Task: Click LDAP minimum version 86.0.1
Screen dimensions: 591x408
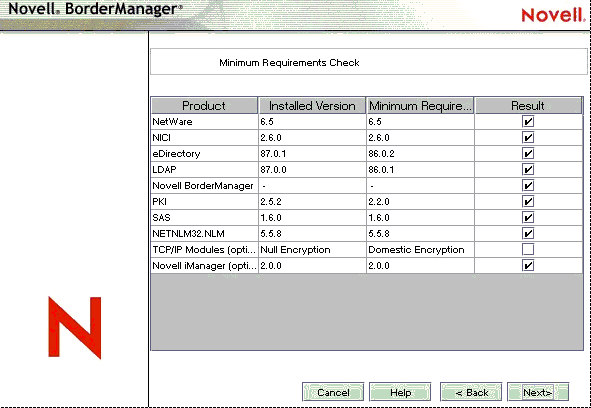Action: click(x=381, y=170)
